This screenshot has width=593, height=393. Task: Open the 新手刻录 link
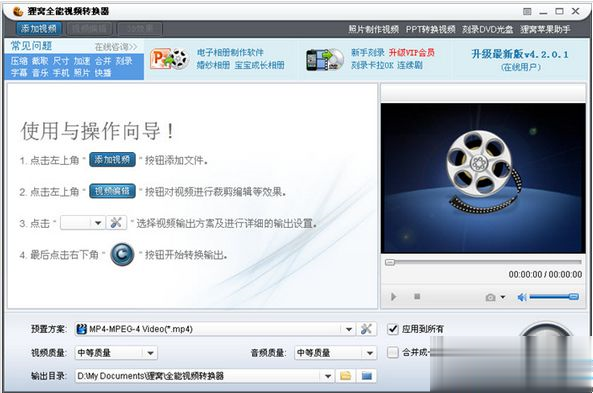pos(367,53)
